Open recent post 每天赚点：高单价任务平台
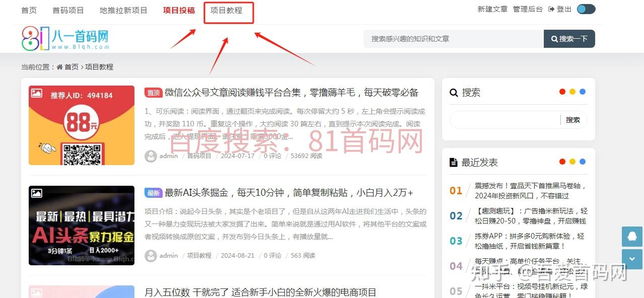Image resolution: width=644 pixels, height=298 pixels. click(x=531, y=266)
